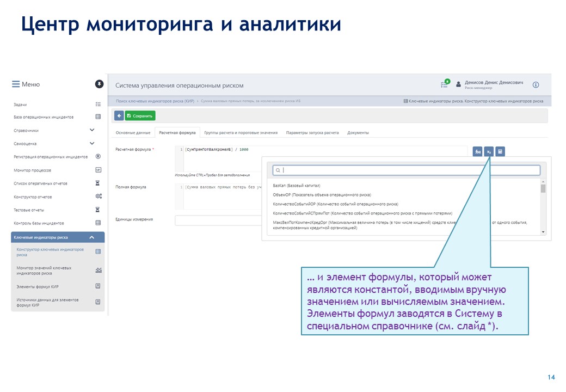Open Монитор значений ключевых индикаторов риска
Image resolution: width=566 pixels, height=392 pixels.
pos(44,271)
